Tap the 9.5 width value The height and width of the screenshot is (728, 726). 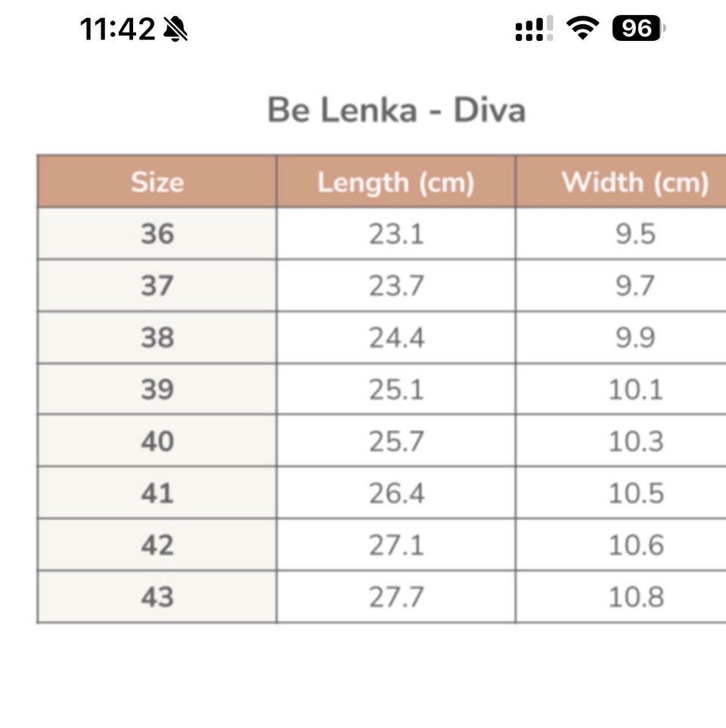634,234
